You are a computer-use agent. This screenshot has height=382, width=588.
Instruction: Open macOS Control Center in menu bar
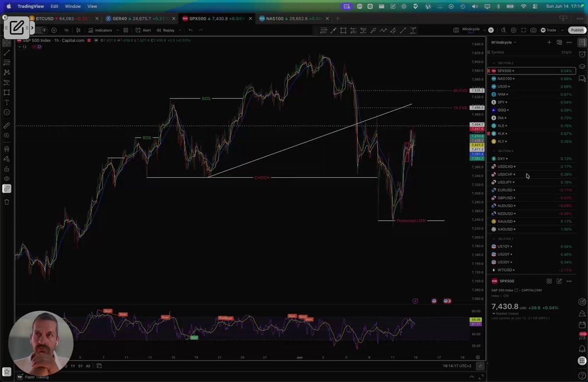pyautogui.click(x=535, y=6)
